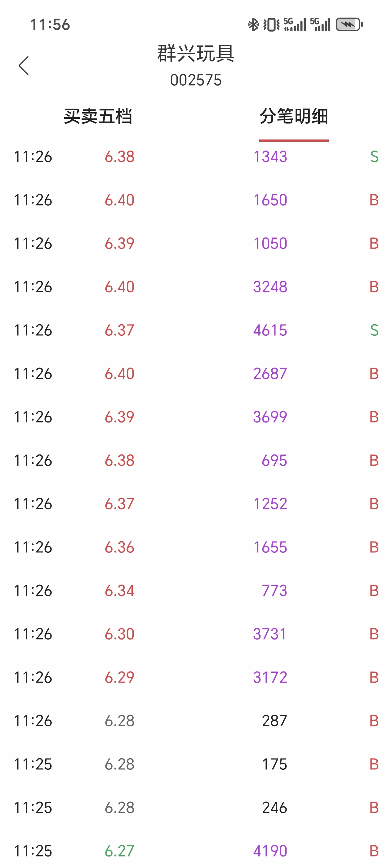Tap the first 5G signal icon

tap(295, 24)
